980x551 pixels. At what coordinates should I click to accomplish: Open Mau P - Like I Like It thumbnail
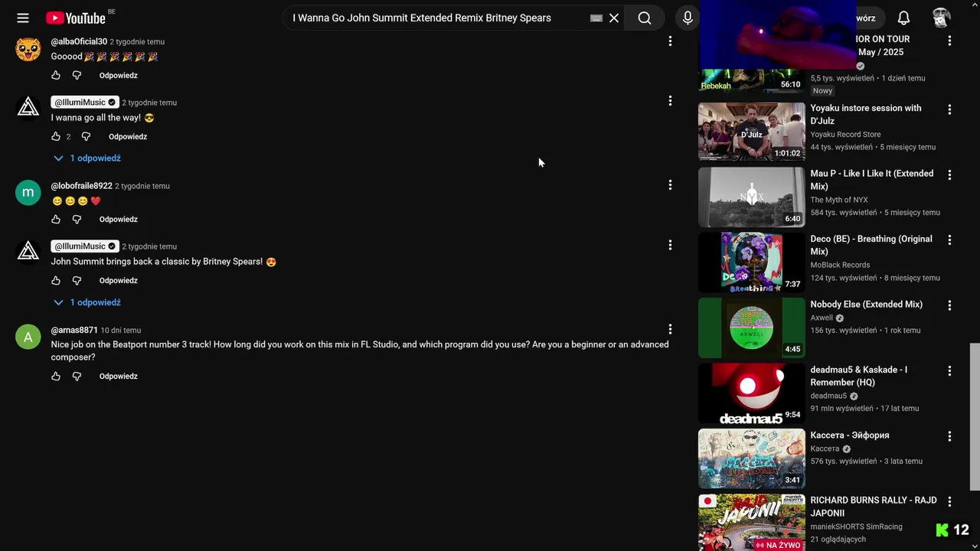coord(752,197)
